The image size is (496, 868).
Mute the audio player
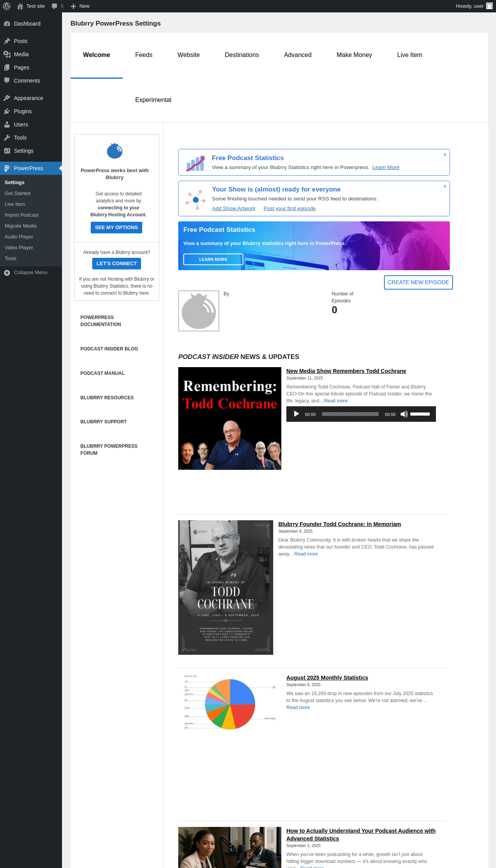pos(404,414)
